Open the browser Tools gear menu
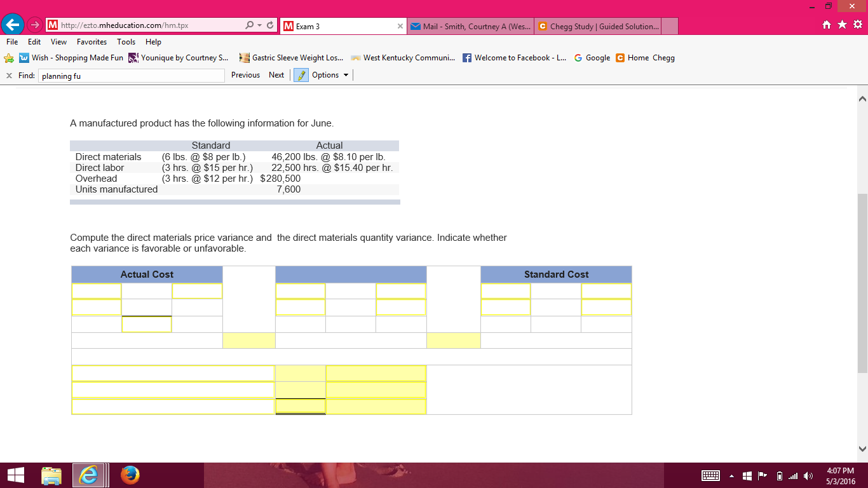 (x=857, y=26)
